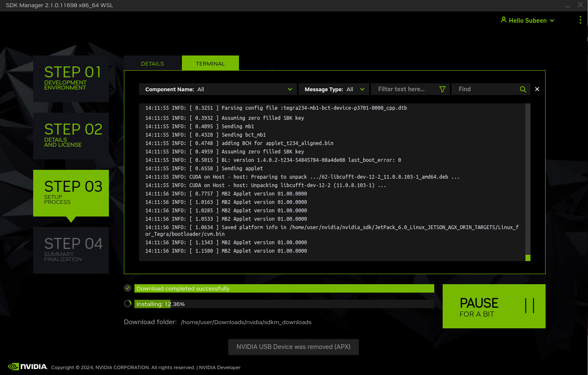
Task: Click log line 'Parsing config file'
Action: (276, 108)
